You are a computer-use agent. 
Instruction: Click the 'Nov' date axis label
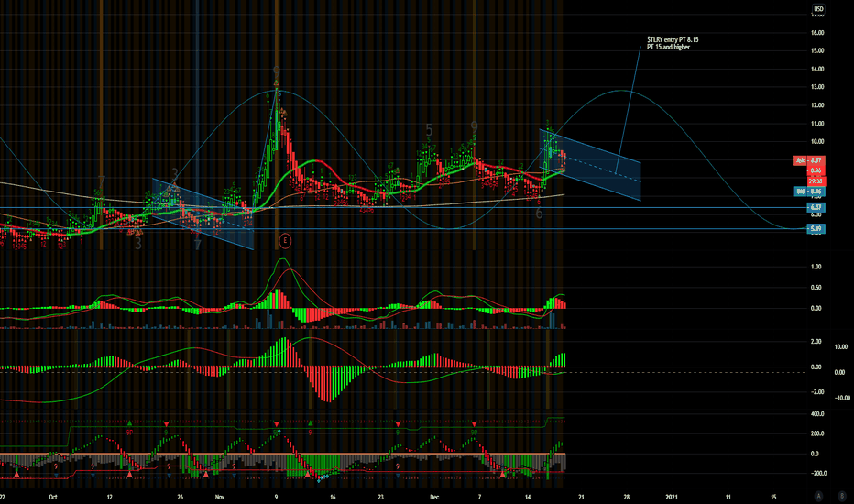[220, 497]
